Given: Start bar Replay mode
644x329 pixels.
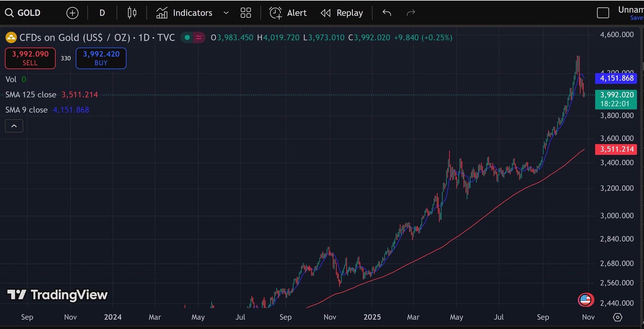Looking at the screenshot, I should tap(342, 13).
